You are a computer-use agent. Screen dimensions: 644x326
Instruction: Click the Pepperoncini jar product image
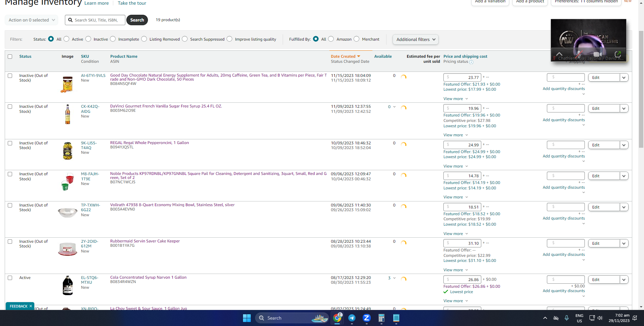coord(68,151)
